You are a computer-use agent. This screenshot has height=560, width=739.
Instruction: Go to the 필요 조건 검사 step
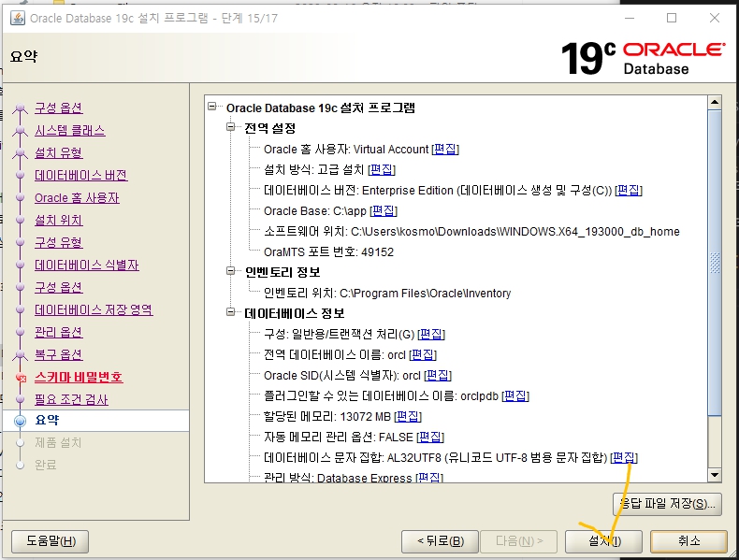71,399
